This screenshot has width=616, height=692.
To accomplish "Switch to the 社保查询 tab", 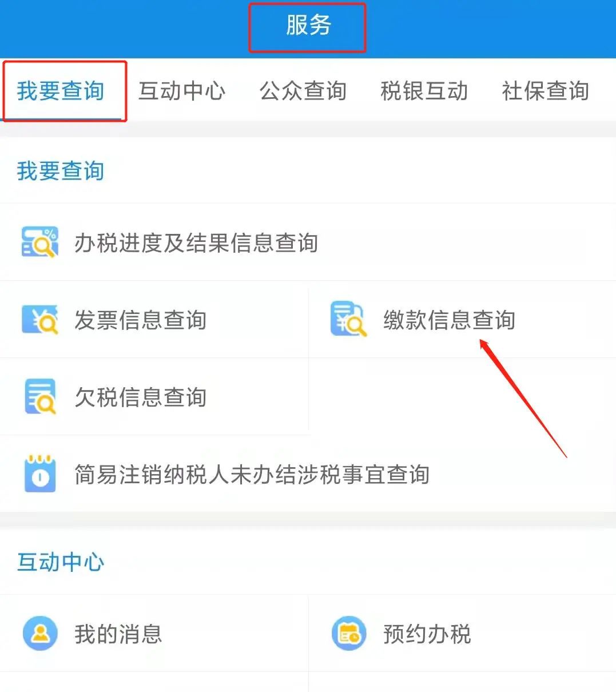I will coord(546,91).
